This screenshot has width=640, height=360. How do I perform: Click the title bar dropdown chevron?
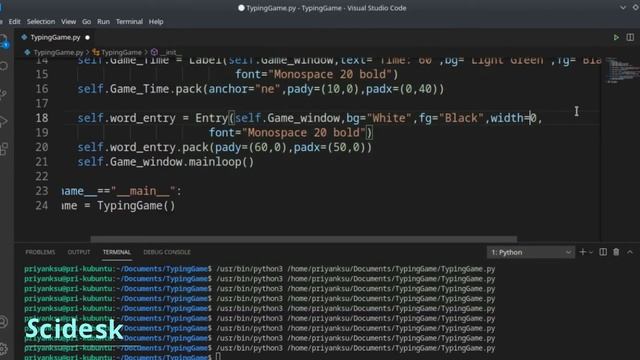(x=622, y=8)
